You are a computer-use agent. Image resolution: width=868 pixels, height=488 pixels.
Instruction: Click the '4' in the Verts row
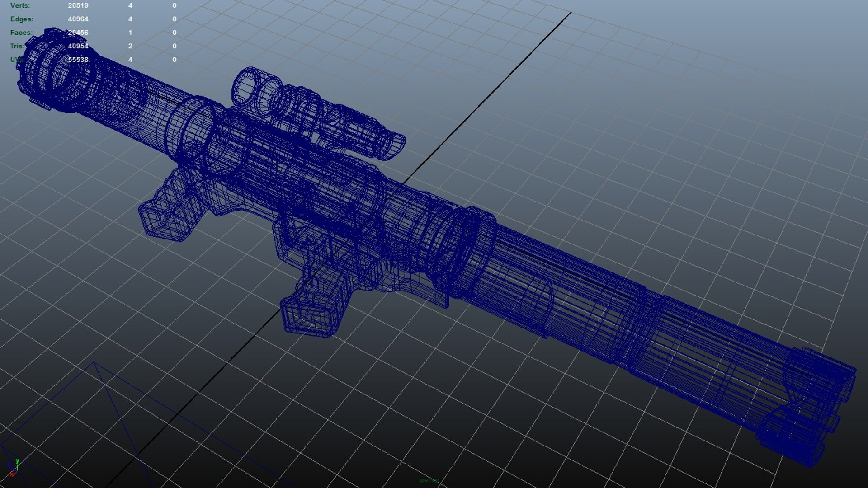(130, 5)
